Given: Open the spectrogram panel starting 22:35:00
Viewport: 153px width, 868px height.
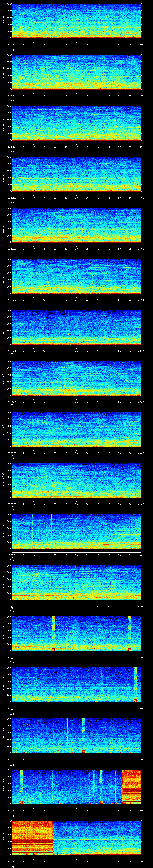Looking at the screenshot, I should (77, 327).
